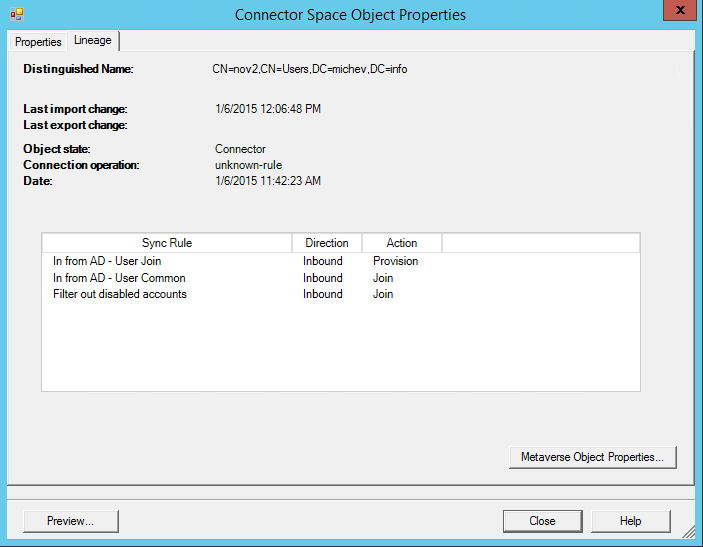The height and width of the screenshot is (547, 703).
Task: Open Metaverse Object Properties
Action: coord(592,457)
